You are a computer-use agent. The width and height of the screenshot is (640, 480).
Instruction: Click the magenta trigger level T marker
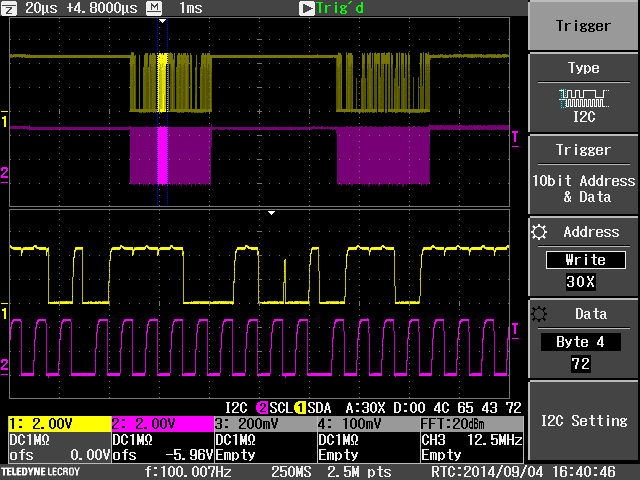coord(515,136)
